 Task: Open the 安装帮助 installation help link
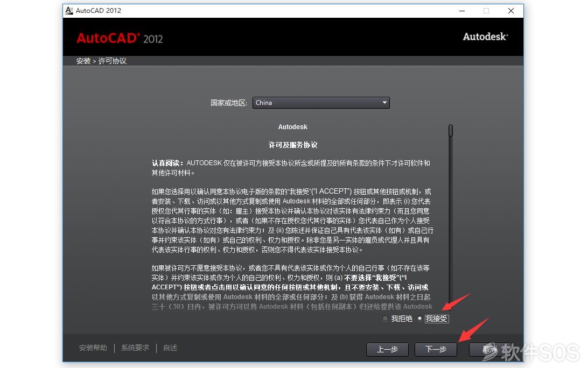point(93,348)
